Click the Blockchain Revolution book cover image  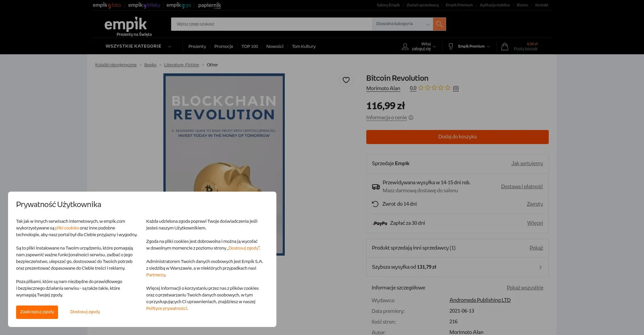click(224, 164)
